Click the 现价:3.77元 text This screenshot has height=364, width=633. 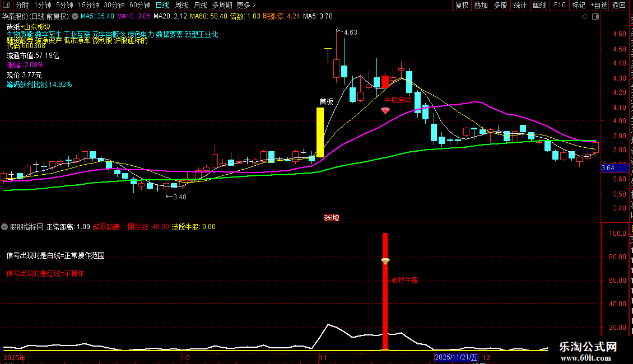[24, 75]
